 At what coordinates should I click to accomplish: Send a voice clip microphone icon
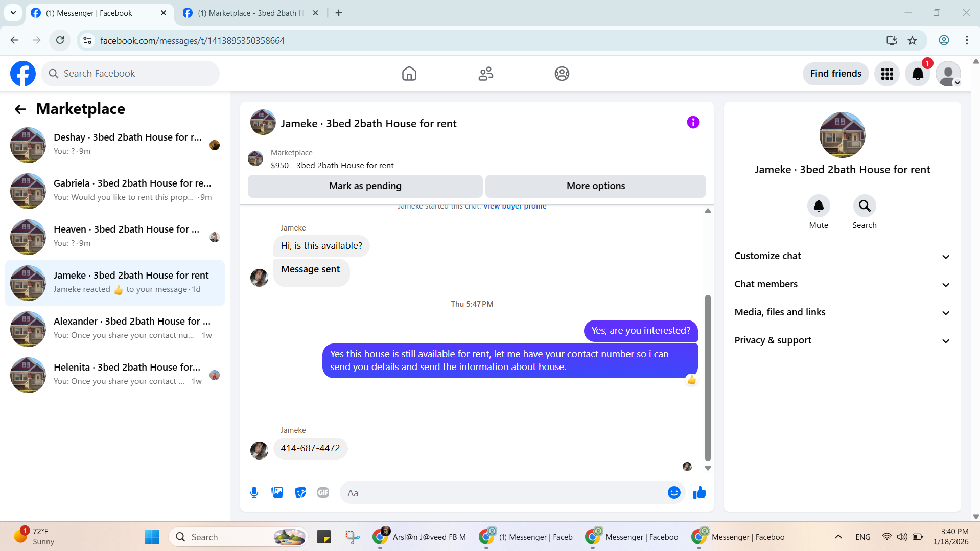(254, 492)
